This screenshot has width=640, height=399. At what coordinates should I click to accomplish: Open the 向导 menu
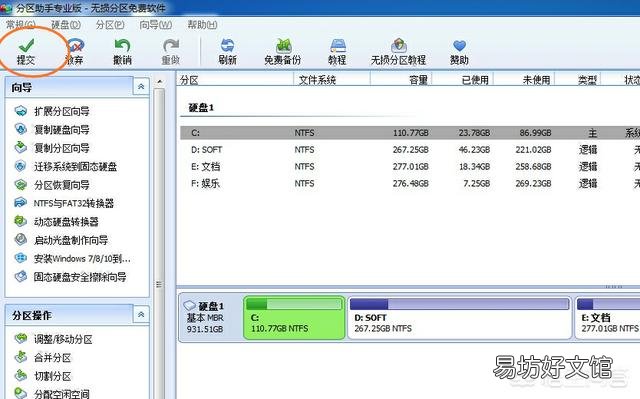click(156, 25)
